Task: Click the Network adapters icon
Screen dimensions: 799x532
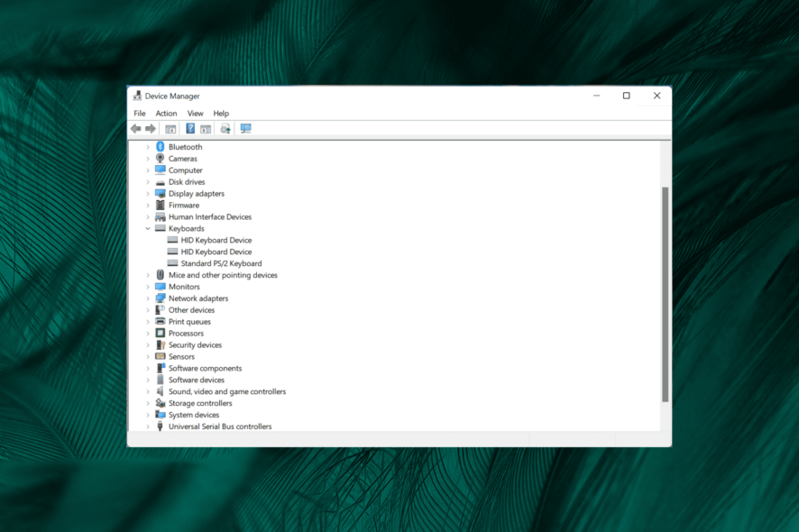Action: pos(160,298)
